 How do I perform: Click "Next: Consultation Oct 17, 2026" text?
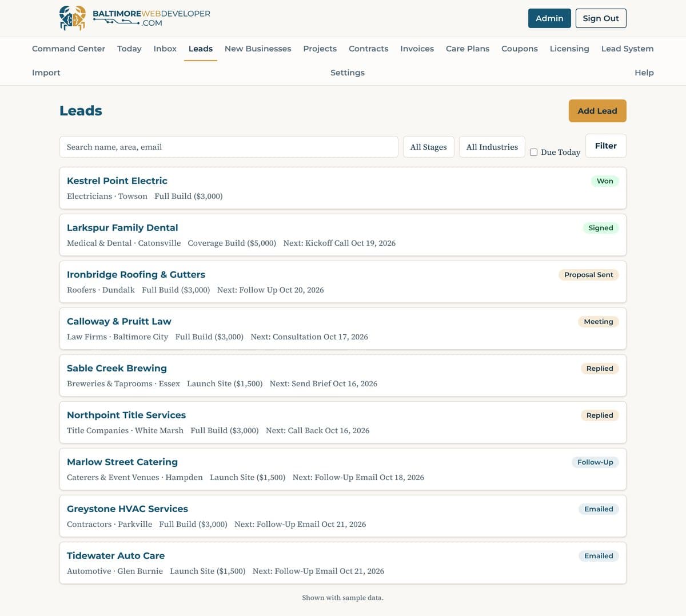pyautogui.click(x=309, y=337)
